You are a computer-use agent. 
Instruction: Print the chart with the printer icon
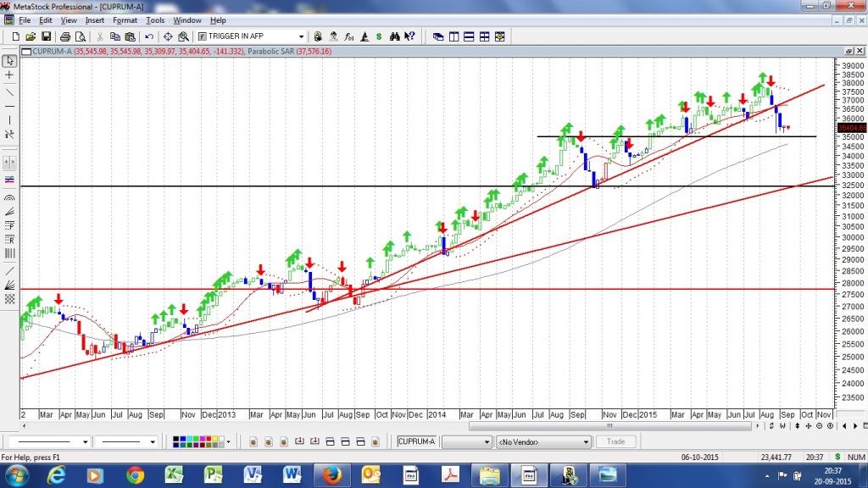[65, 36]
